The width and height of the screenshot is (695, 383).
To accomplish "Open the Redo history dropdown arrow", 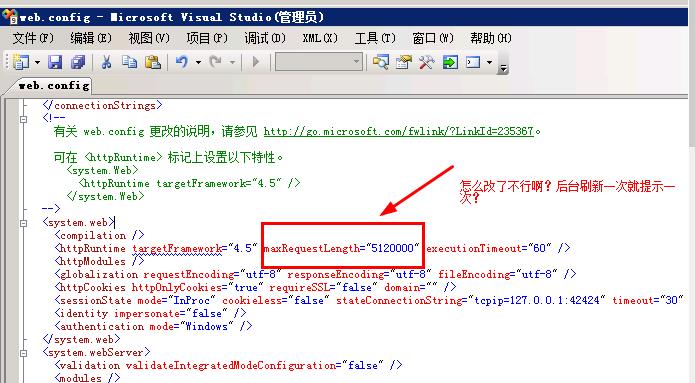I will click(x=232, y=63).
